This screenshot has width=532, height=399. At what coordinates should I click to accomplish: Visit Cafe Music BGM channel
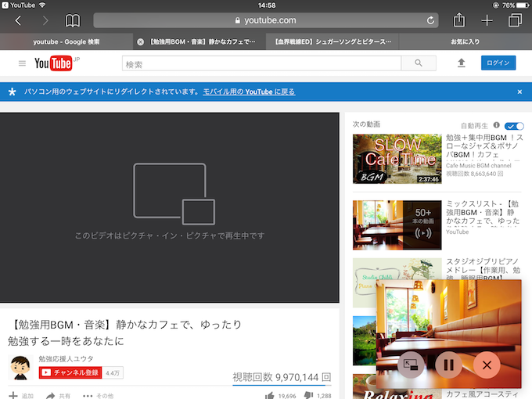point(478,166)
